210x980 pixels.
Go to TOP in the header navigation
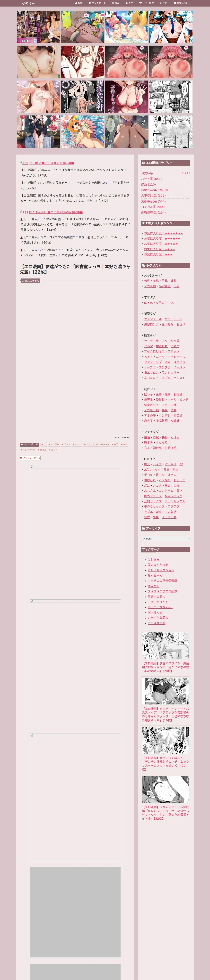79,3
